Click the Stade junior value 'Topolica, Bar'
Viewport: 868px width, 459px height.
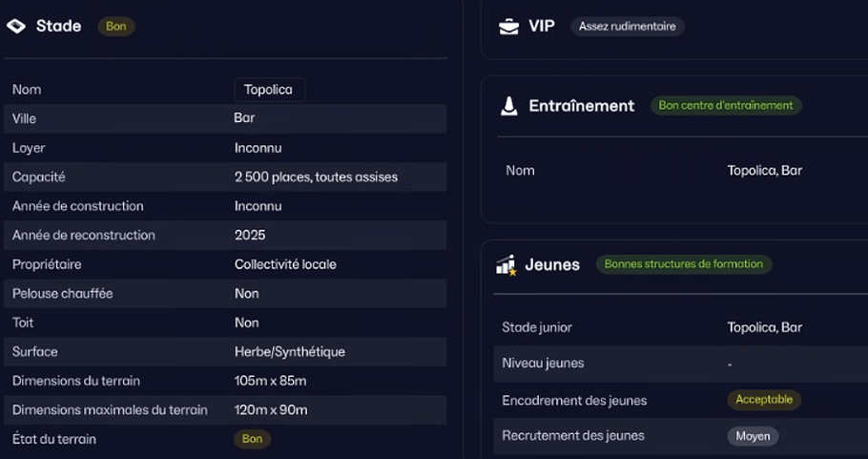[x=764, y=327]
